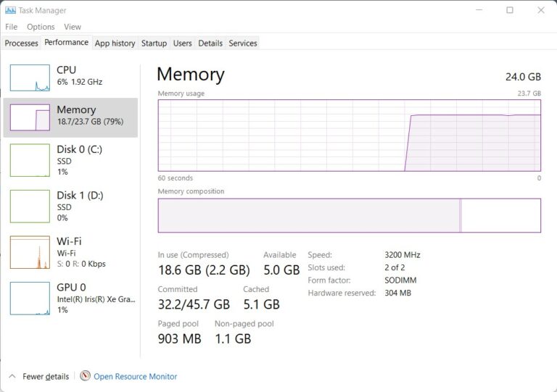
Task: Open the File menu
Action: 11,27
